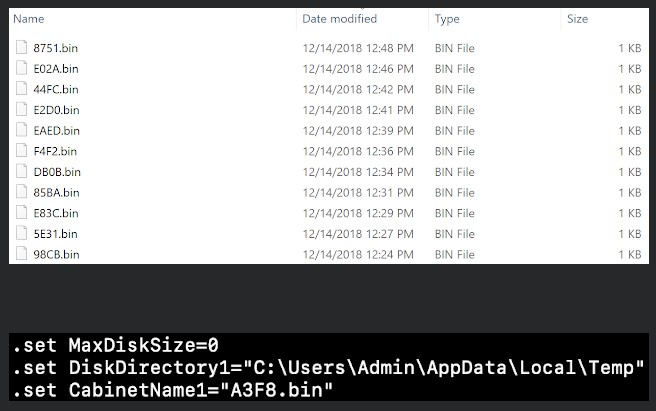656x411 pixels.
Task: Select the E83C.bin file icon
Action: click(x=21, y=213)
